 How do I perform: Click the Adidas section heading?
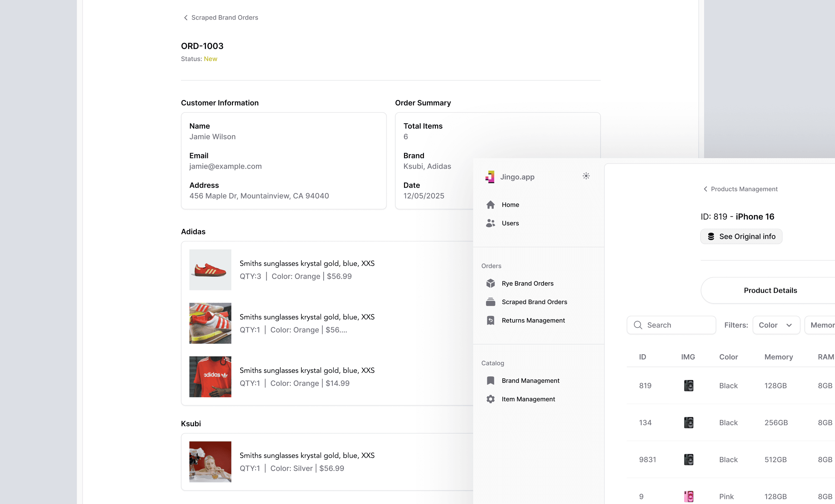coord(193,231)
